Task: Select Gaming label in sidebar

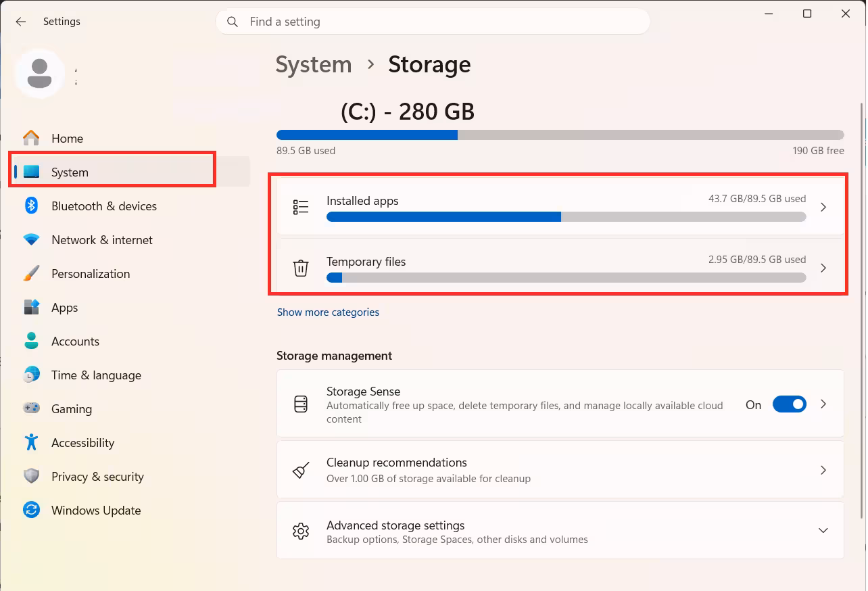Action: (x=72, y=409)
